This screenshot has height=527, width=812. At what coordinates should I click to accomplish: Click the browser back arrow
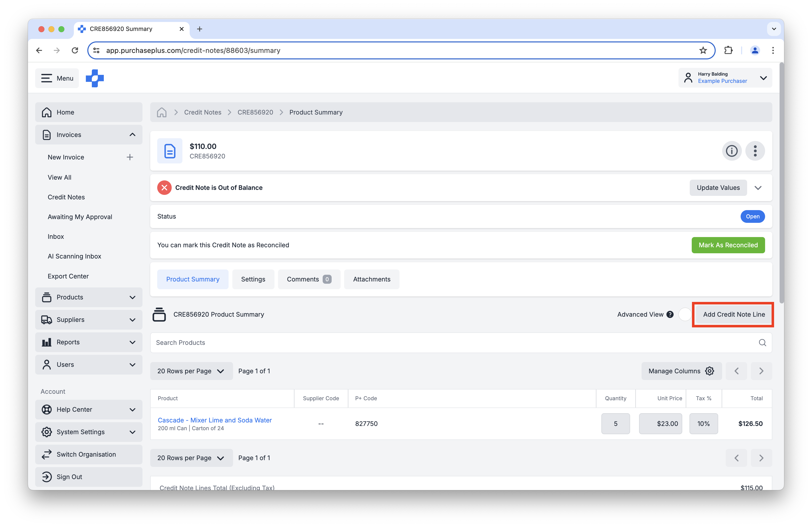coord(39,50)
